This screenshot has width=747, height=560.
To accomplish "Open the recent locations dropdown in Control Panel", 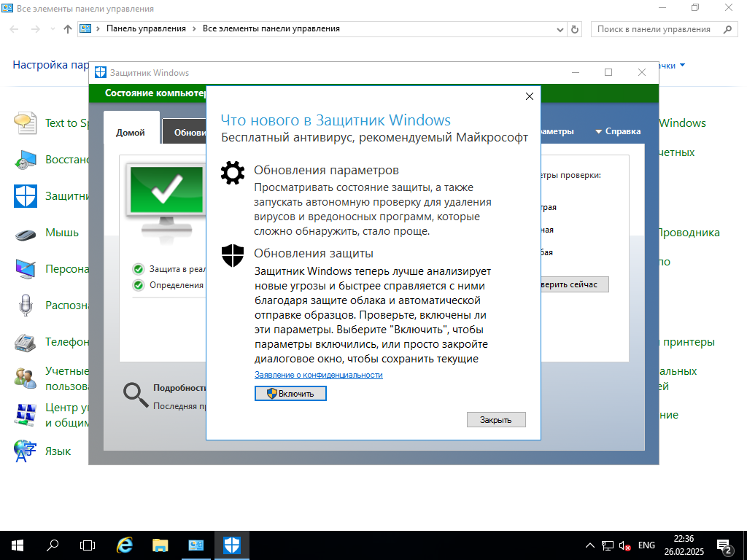I will tap(53, 29).
